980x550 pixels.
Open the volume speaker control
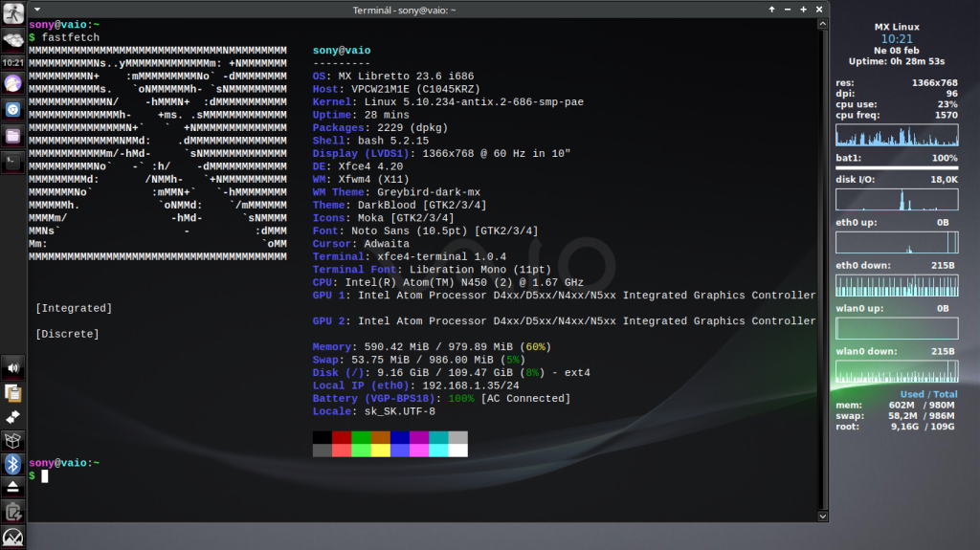point(13,368)
